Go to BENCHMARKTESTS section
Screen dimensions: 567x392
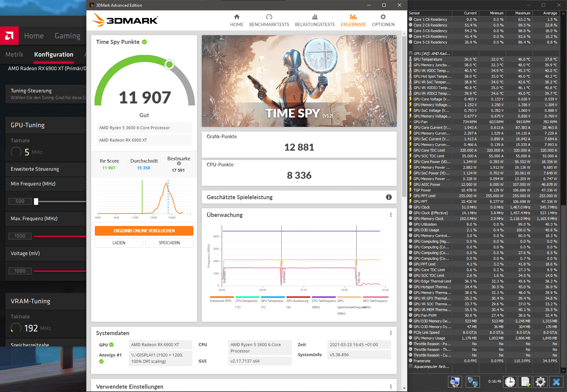(x=269, y=20)
